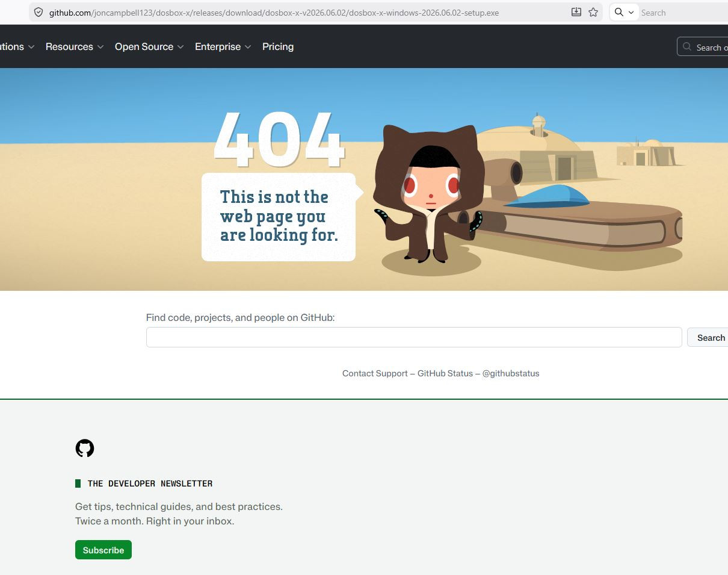Click the browser search magnifier icon
The image size is (728, 575).
619,12
